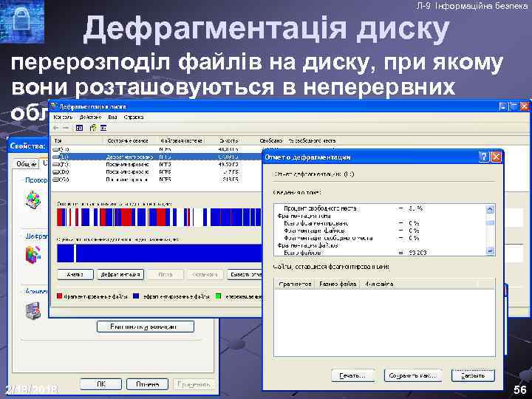Click the report dialog help question button
Image resolution: width=532 pixels, height=399 pixels.
pyautogui.click(x=484, y=157)
